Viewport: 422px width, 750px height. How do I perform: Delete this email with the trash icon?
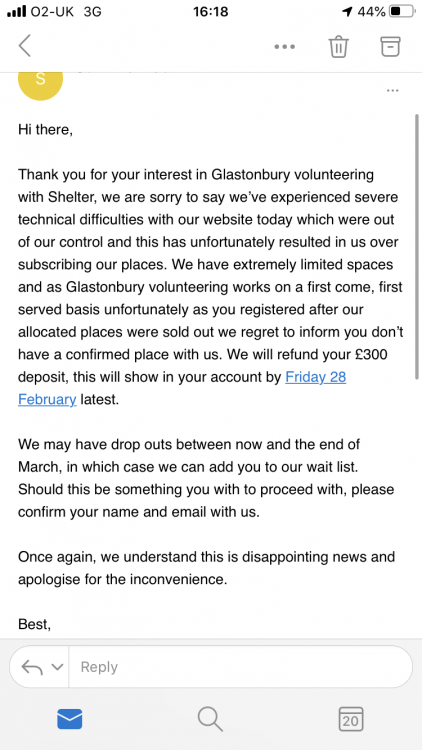(338, 46)
